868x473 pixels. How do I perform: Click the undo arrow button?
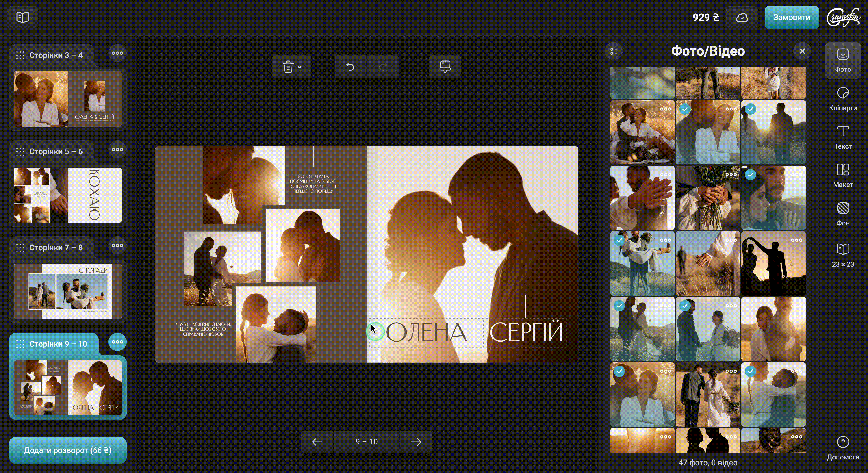(350, 67)
